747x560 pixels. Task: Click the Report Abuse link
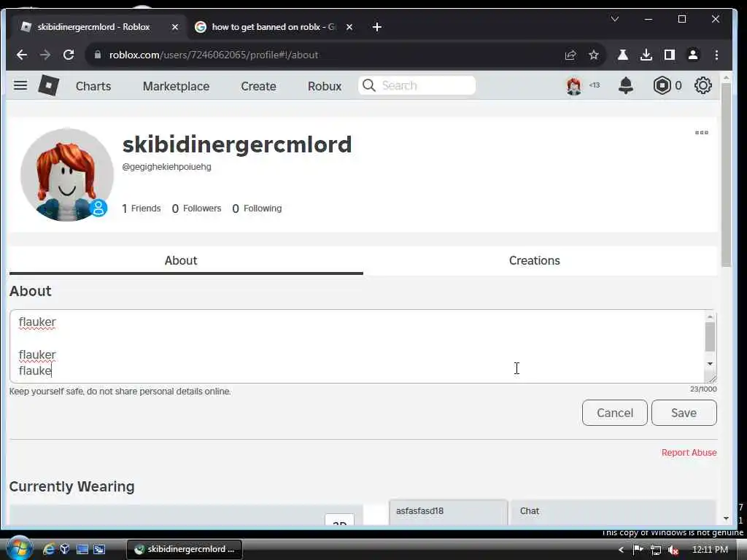[689, 452]
